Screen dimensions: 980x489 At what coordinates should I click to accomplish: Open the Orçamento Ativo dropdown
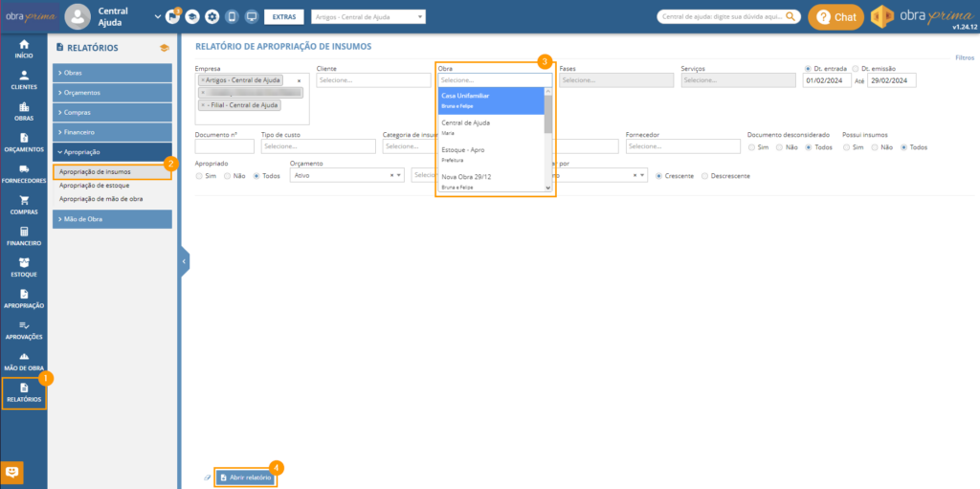347,176
